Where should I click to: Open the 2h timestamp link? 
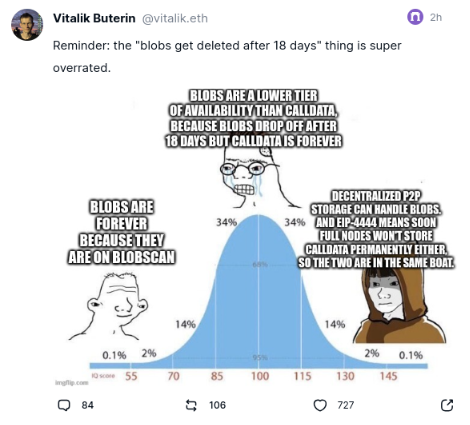436,17
